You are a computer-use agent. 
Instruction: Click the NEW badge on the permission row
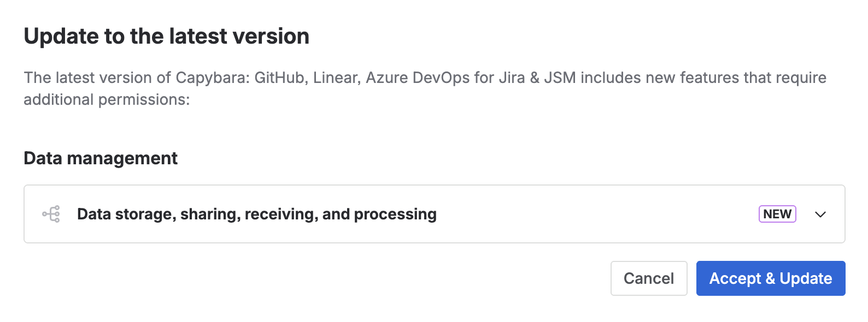tap(777, 214)
